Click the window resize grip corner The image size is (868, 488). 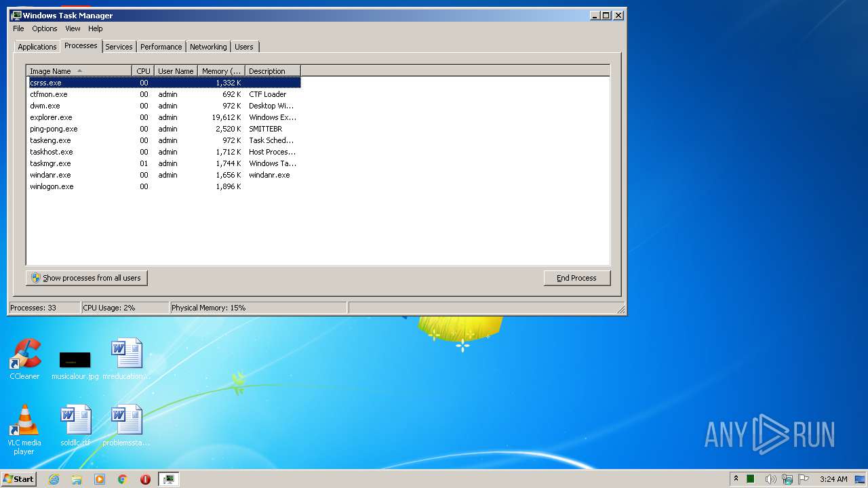click(x=620, y=309)
